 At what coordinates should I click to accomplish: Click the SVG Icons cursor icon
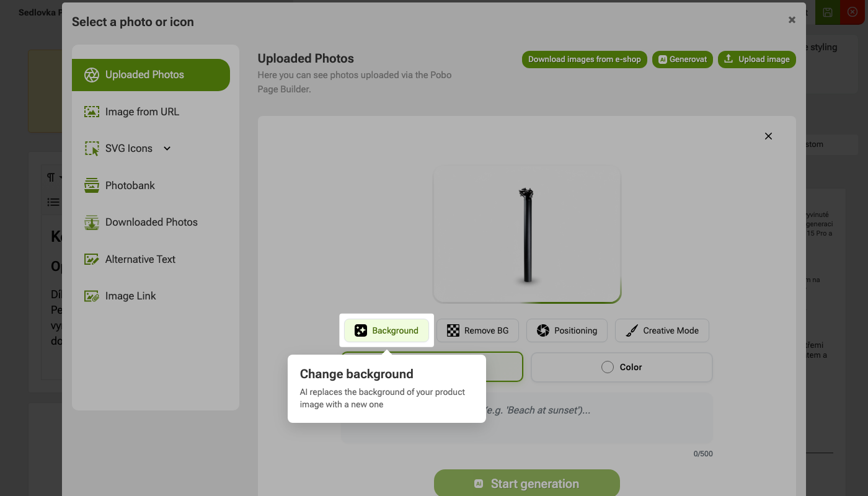(92, 149)
